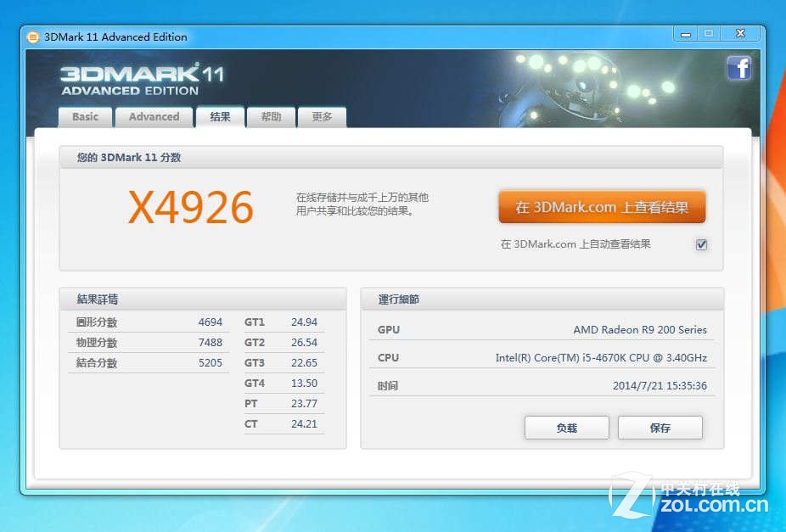Click the 結果詳情 panel header

(x=203, y=299)
